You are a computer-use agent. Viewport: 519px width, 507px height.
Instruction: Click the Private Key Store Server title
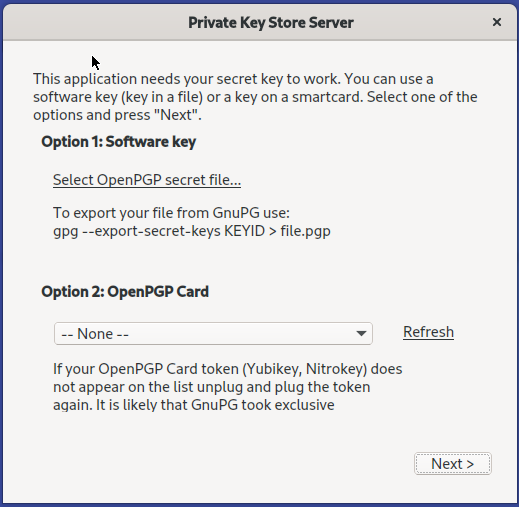[x=271, y=23]
